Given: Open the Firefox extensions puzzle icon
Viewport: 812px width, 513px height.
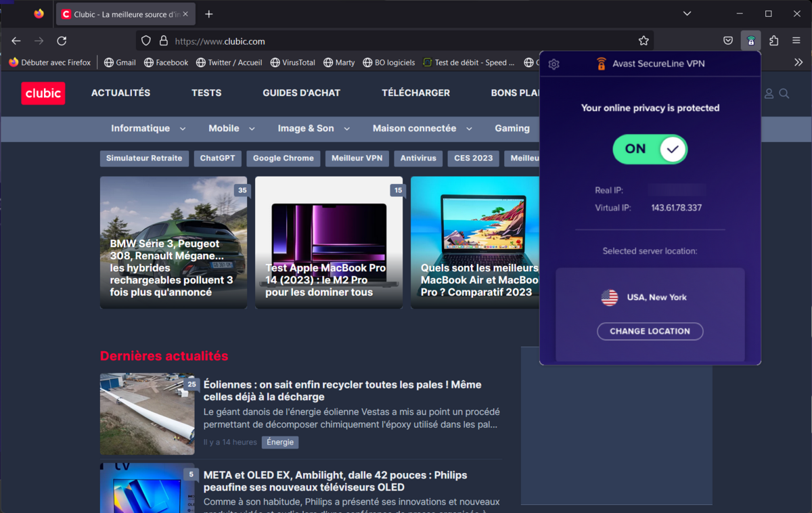Looking at the screenshot, I should pos(774,41).
